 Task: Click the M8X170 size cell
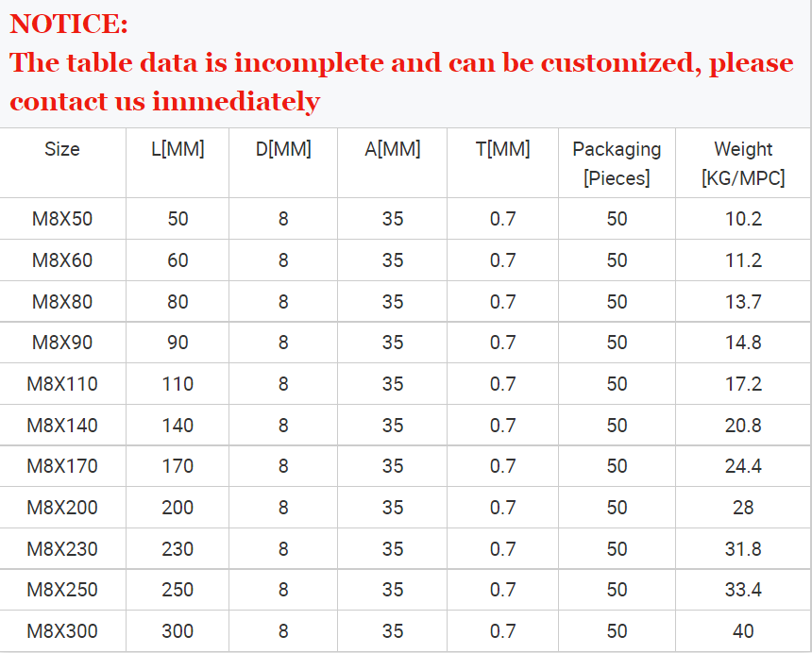(62, 466)
